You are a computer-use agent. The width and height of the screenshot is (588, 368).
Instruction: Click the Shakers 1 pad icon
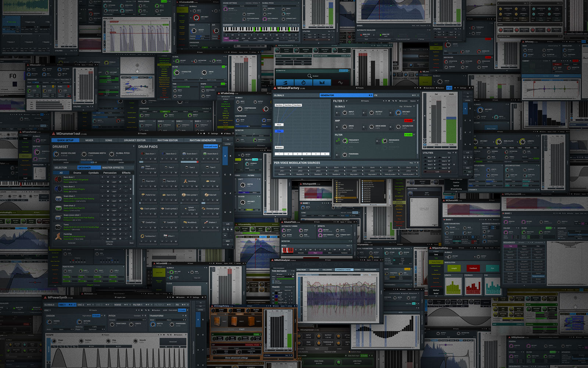[205, 222]
